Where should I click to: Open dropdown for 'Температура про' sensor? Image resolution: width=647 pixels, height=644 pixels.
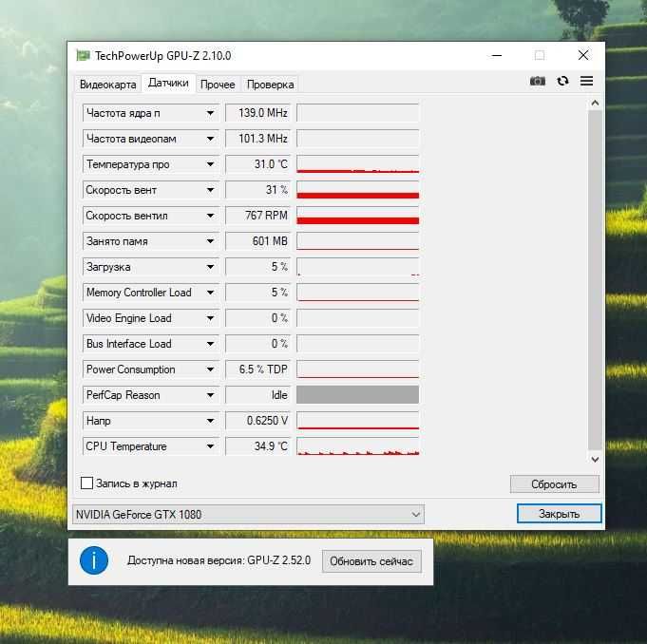pos(210,164)
